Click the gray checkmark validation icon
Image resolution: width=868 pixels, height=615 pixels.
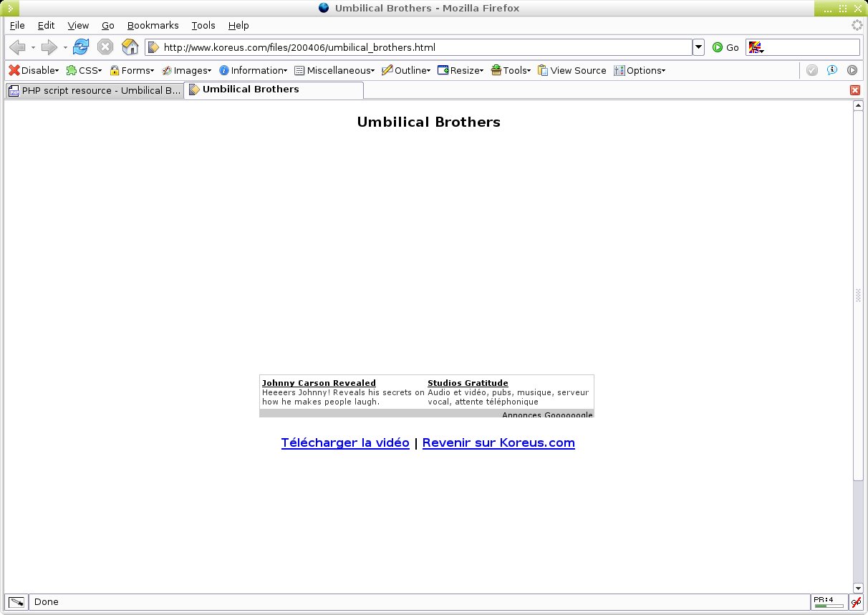[x=812, y=70]
